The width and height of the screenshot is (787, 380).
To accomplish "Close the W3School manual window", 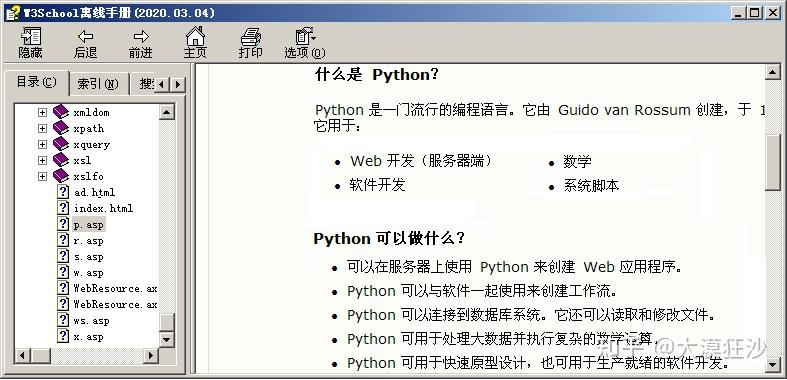I will pos(772,13).
